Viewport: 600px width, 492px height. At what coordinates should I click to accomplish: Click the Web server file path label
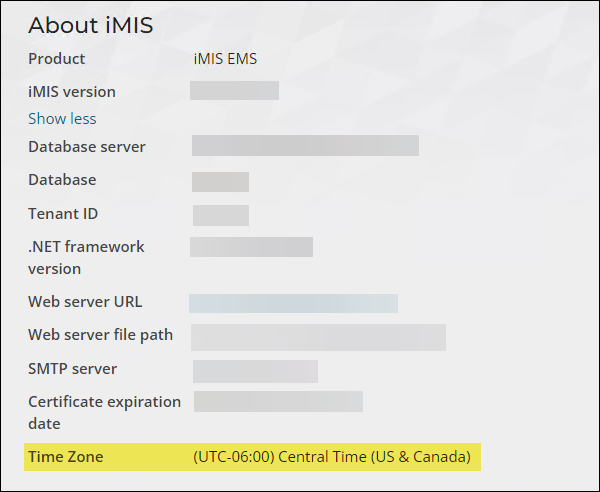pyautogui.click(x=100, y=335)
